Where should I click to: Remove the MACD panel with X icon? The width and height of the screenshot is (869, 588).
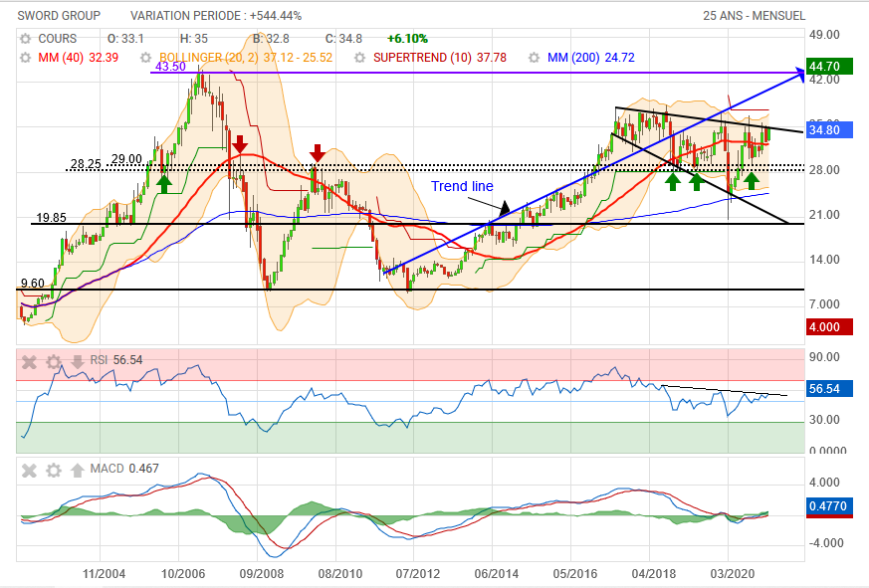(30, 471)
